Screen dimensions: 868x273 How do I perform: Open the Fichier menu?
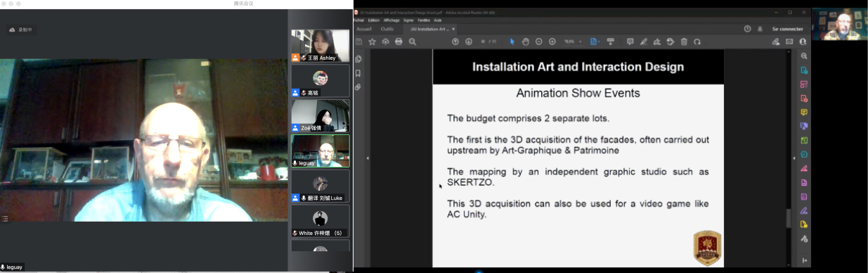pyautogui.click(x=359, y=20)
